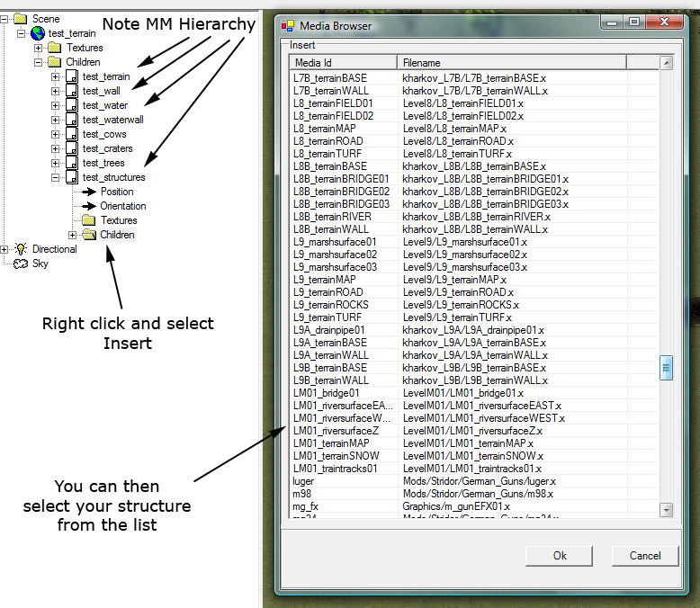Click the open Children folder icon under test_structures
The width and height of the screenshot is (700, 608).
89,235
